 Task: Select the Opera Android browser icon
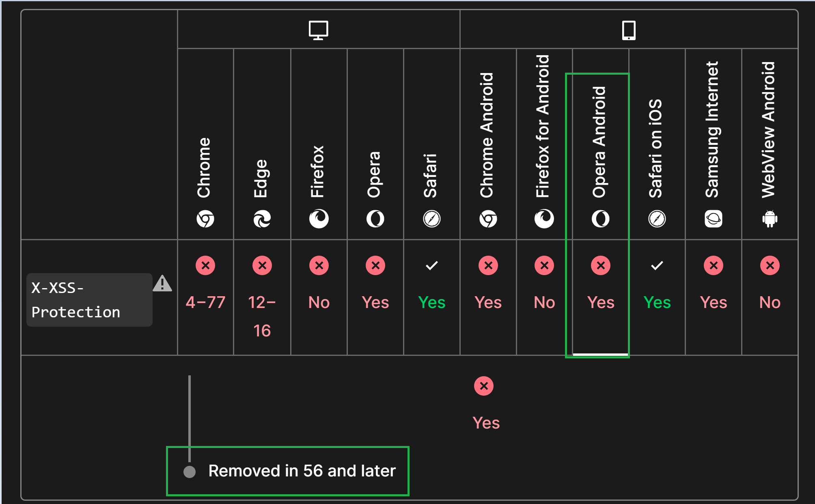point(600,218)
